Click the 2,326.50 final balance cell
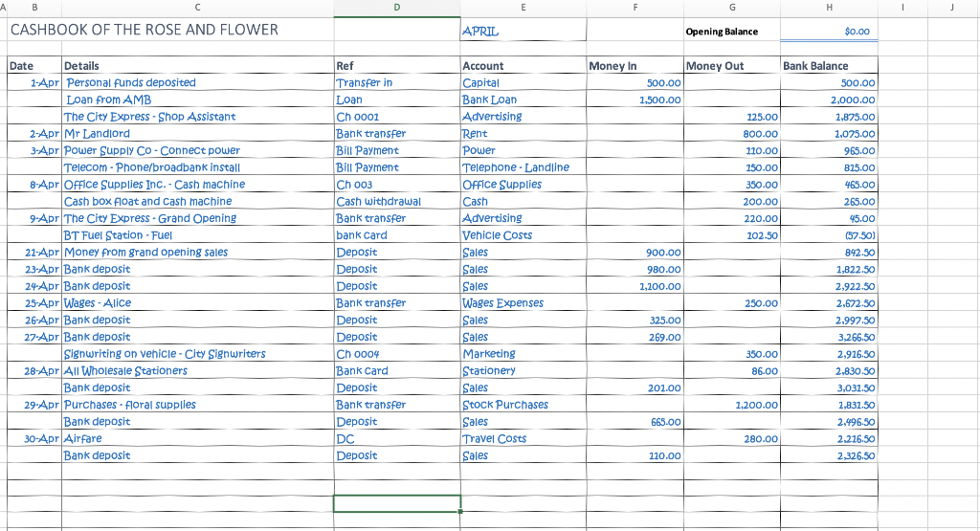This screenshot has height=531, width=980. pyautogui.click(x=829, y=455)
